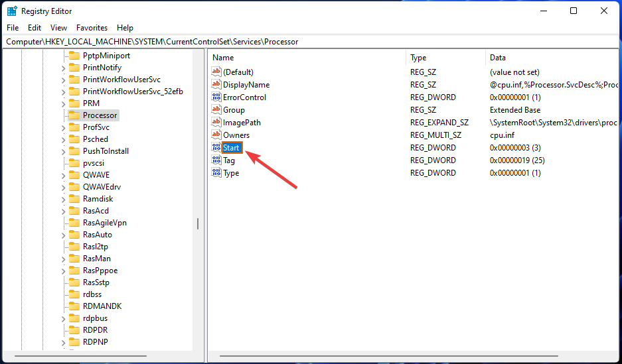Screen dimensions: 622x364
Task: Click the values pane horizontal scrollbar
Action: coord(388,355)
